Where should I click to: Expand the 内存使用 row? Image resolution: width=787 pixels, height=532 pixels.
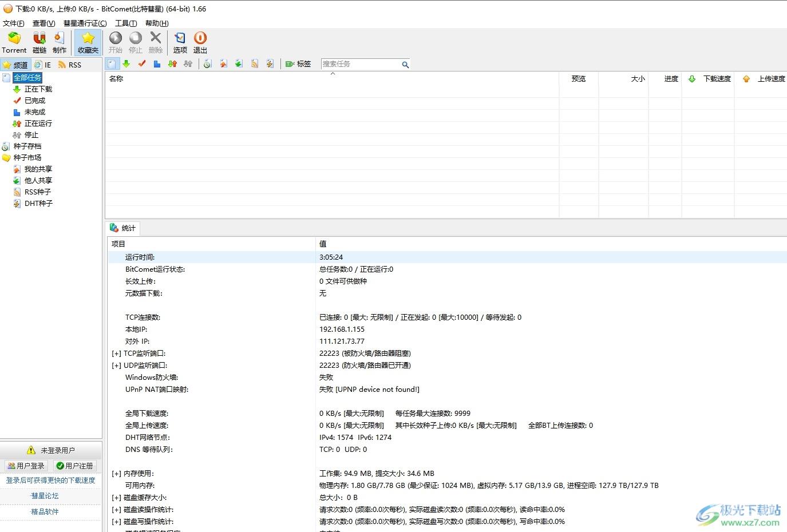[x=116, y=474]
